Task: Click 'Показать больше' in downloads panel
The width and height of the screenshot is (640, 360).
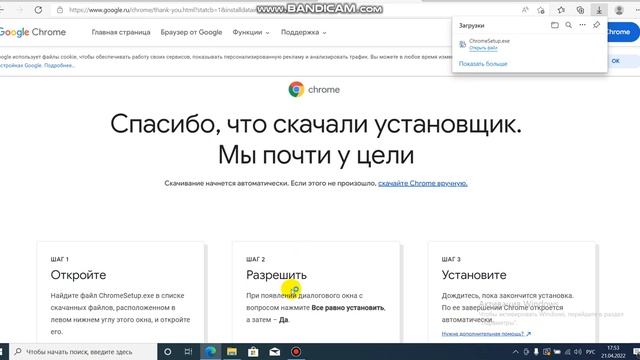Action: (x=483, y=64)
